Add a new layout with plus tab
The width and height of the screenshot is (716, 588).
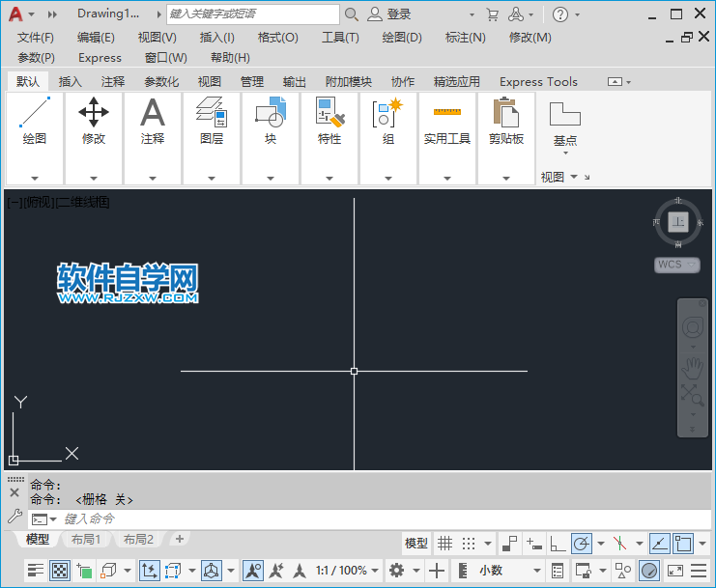click(x=180, y=539)
